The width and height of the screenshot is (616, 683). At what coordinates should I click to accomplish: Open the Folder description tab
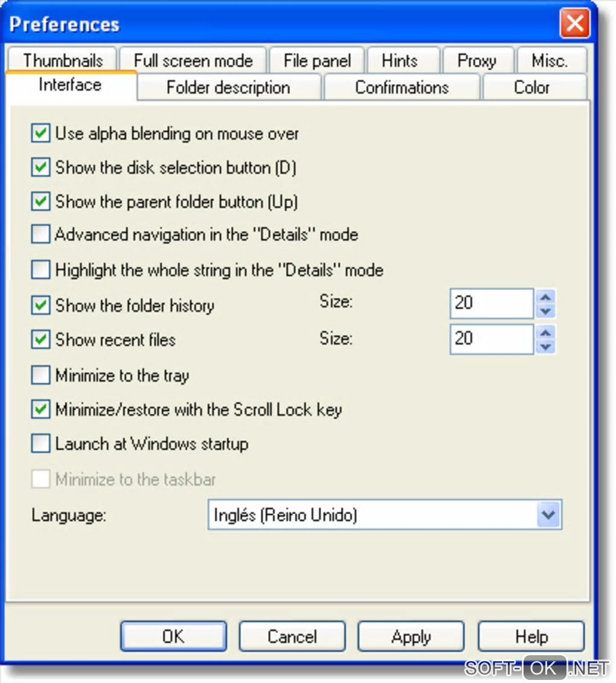pos(229,87)
